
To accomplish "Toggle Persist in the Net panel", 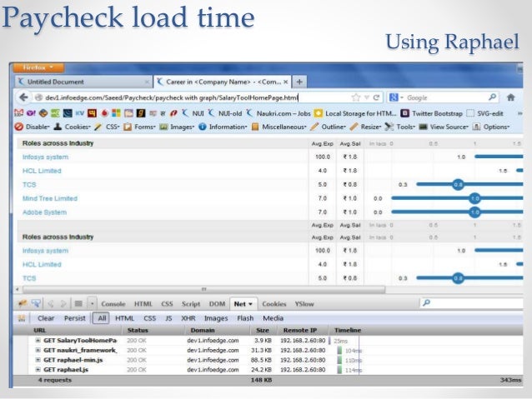I will (x=75, y=318).
